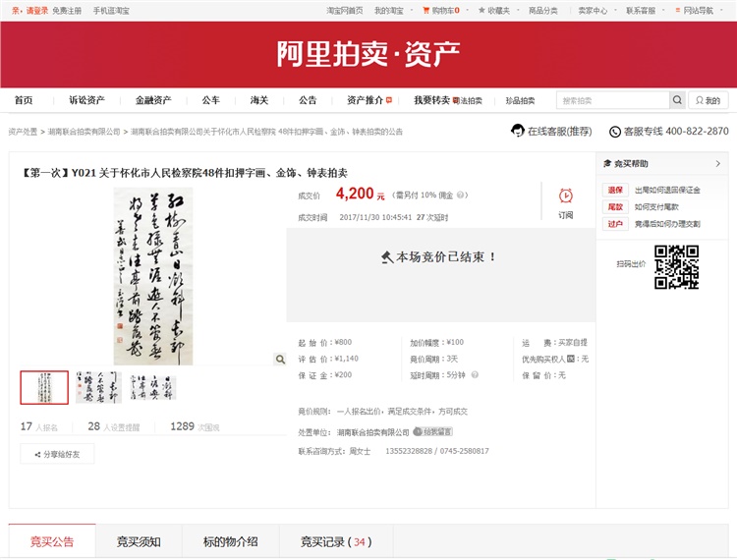The image size is (737, 560).
Task: Open the 诉讼资产 navigation menu item
Action: (86, 100)
